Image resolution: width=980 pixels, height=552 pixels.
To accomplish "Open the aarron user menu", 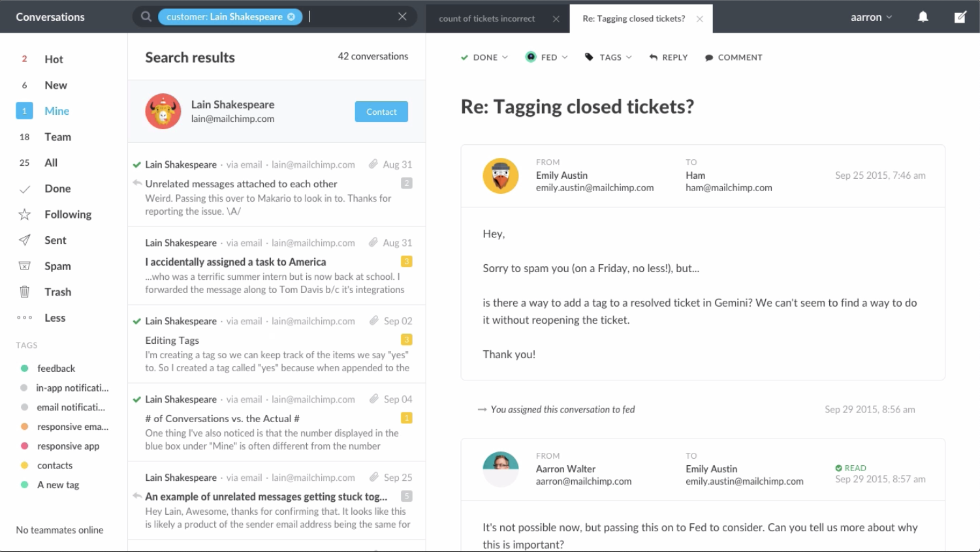I will tap(871, 17).
